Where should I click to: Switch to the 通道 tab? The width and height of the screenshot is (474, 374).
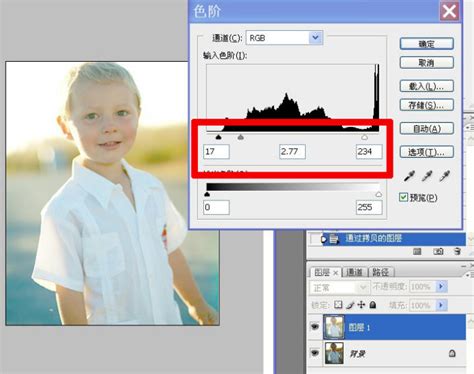click(x=354, y=272)
